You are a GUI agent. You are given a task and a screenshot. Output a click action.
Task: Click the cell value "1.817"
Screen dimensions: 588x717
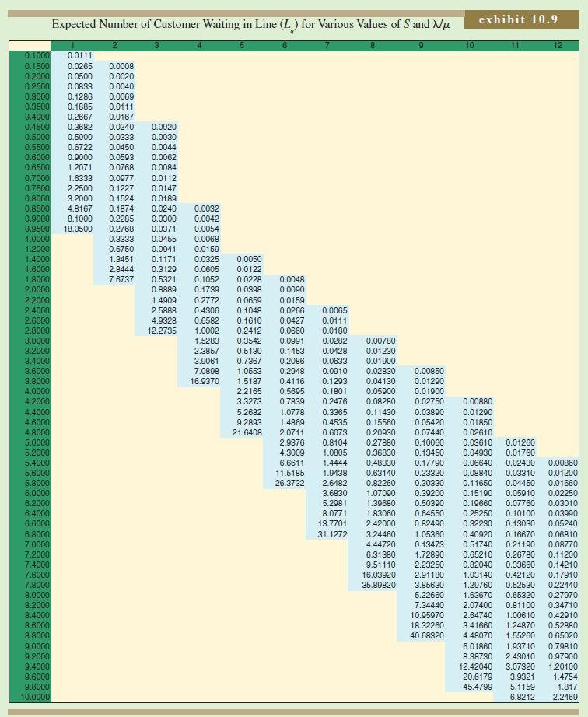click(569, 687)
